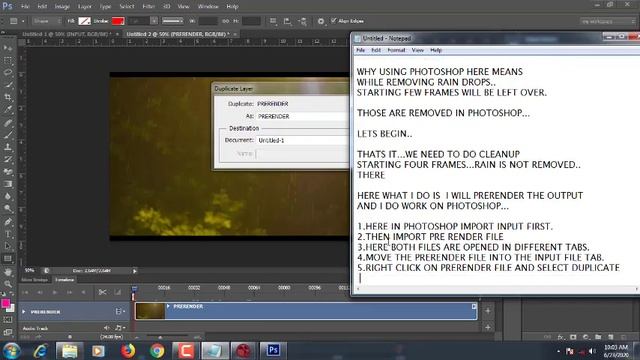This screenshot has height=360, width=640.
Task: Toggle link between width and height
Action: click(x=225, y=21)
